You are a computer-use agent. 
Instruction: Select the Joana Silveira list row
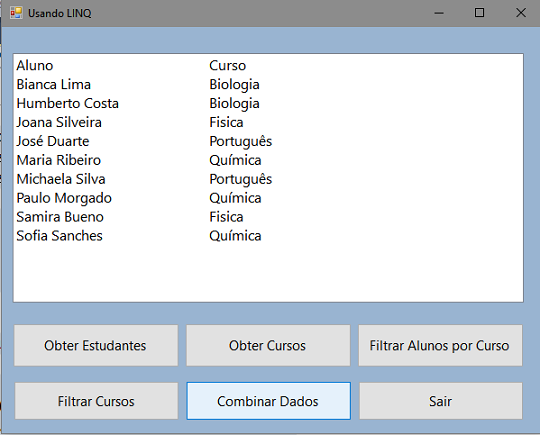(268, 122)
